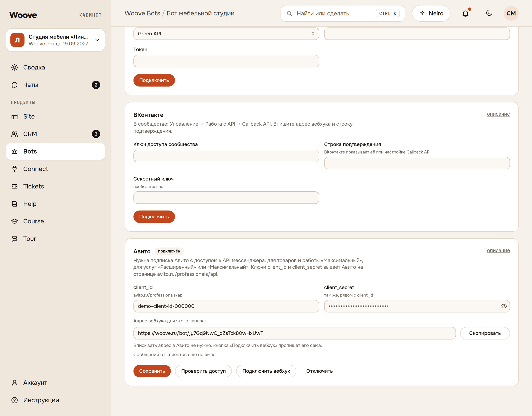Click Подключить in ВКонтакте section
The image size is (532, 416).
154,217
